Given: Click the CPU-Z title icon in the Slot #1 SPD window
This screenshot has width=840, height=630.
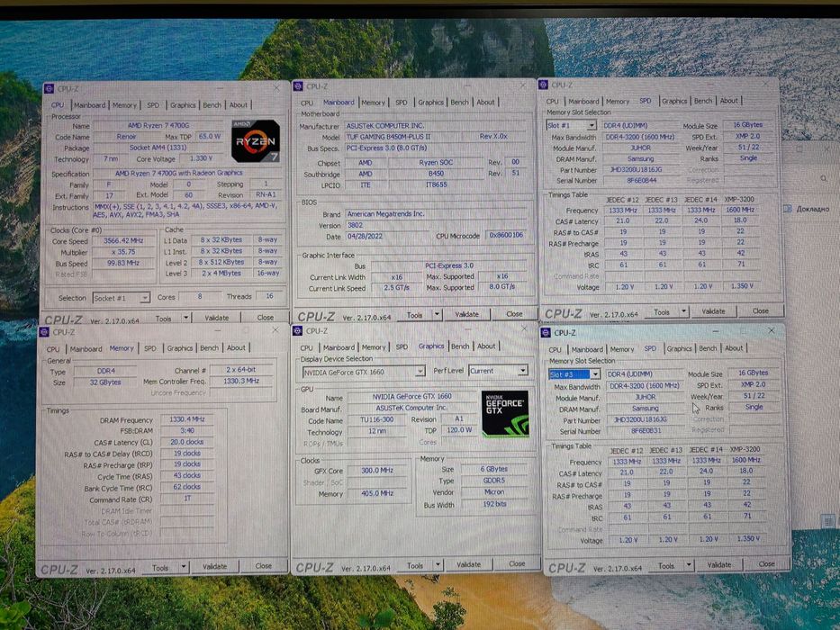Looking at the screenshot, I should point(544,85).
